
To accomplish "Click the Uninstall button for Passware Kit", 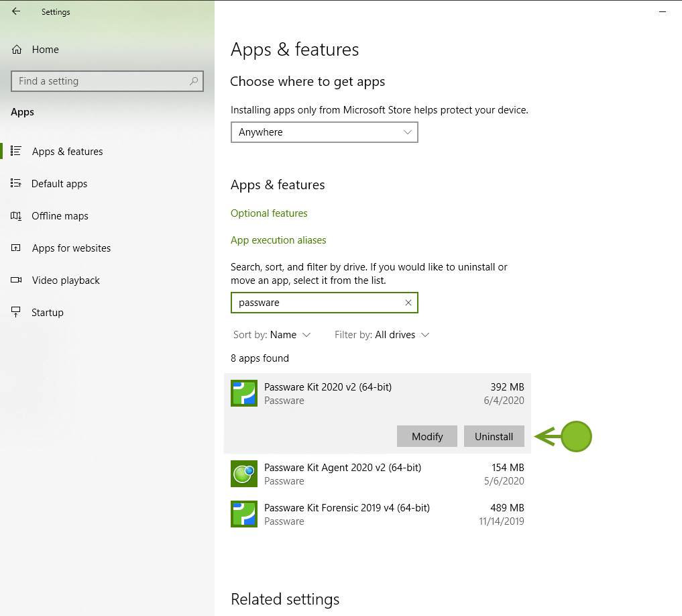I will [494, 436].
